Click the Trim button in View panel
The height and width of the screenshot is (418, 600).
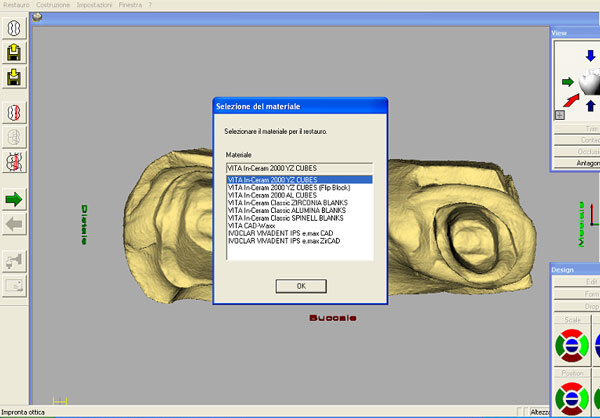(577, 129)
